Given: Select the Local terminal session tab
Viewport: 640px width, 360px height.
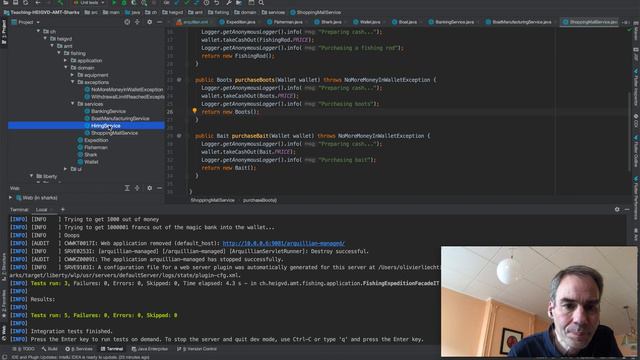Looking at the screenshot, I should [41, 210].
